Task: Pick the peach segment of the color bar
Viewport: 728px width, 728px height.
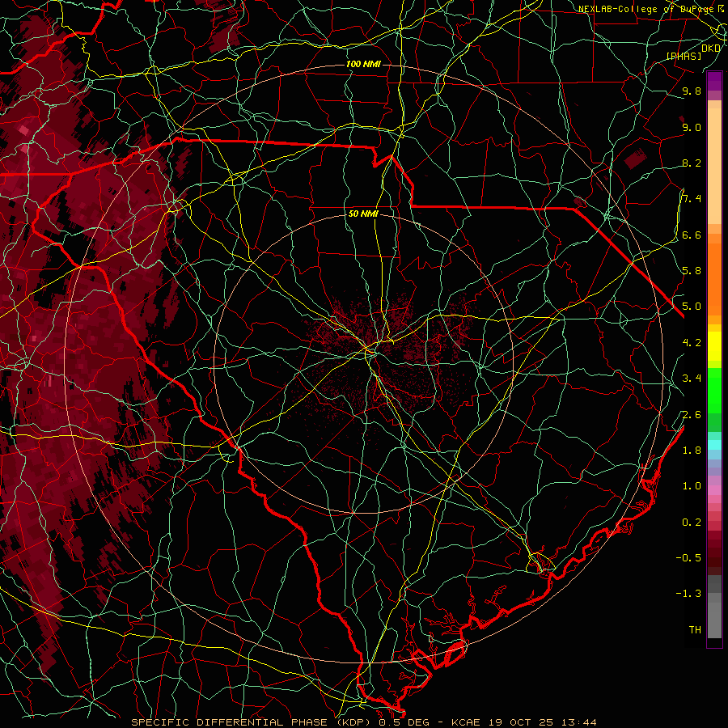Action: click(714, 166)
